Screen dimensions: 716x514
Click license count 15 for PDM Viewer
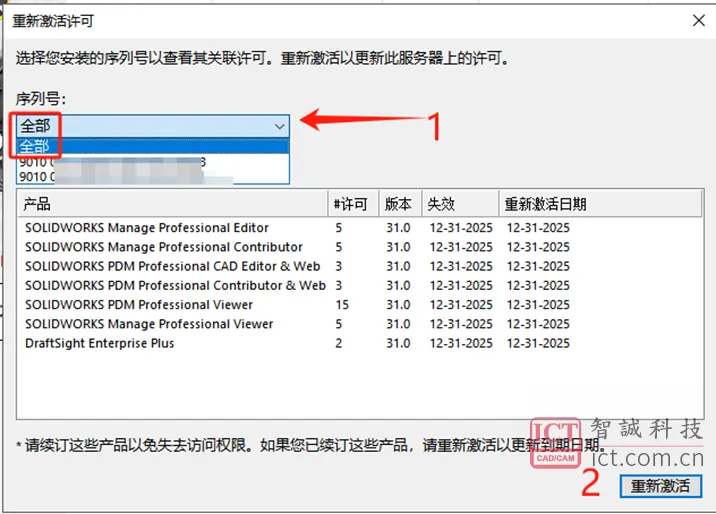(x=342, y=304)
